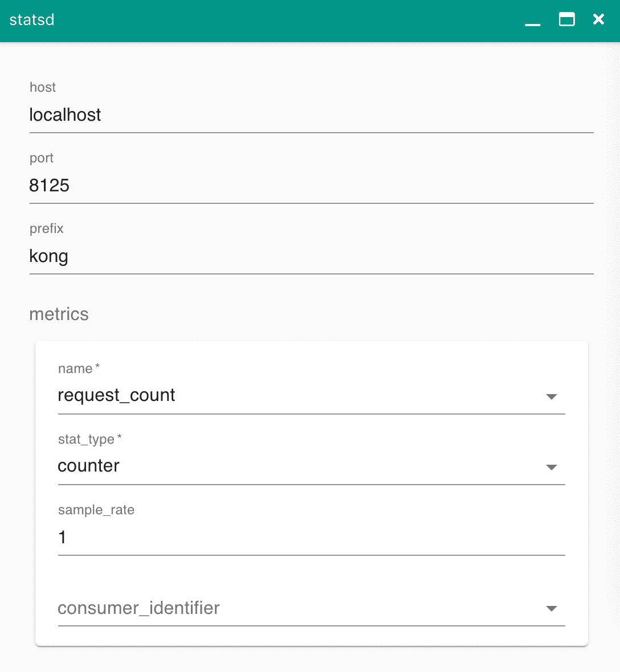Click the sample_rate field label
Viewport: 620px width, 672px height.
(96, 510)
